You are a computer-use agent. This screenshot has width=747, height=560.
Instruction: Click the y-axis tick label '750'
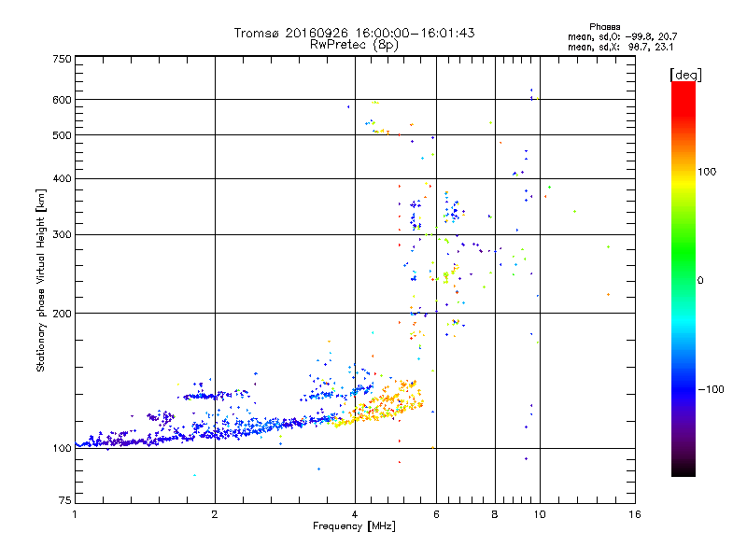tap(62, 59)
